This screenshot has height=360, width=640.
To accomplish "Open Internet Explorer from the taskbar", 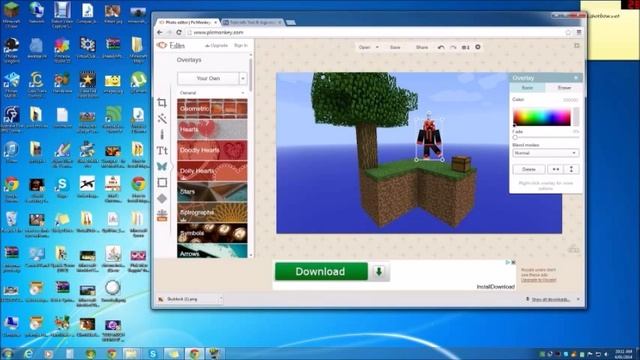I will pos(28,353).
